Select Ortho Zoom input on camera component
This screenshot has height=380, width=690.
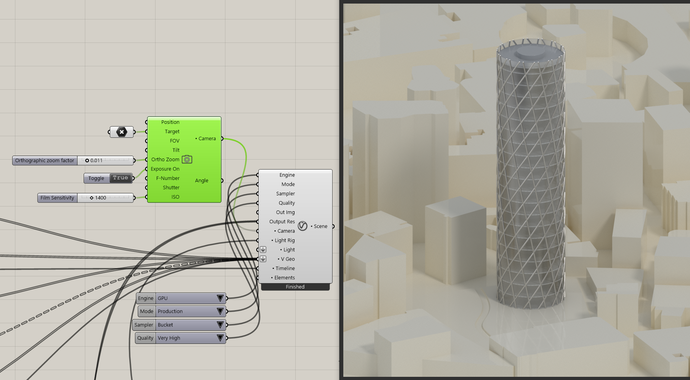(x=165, y=160)
